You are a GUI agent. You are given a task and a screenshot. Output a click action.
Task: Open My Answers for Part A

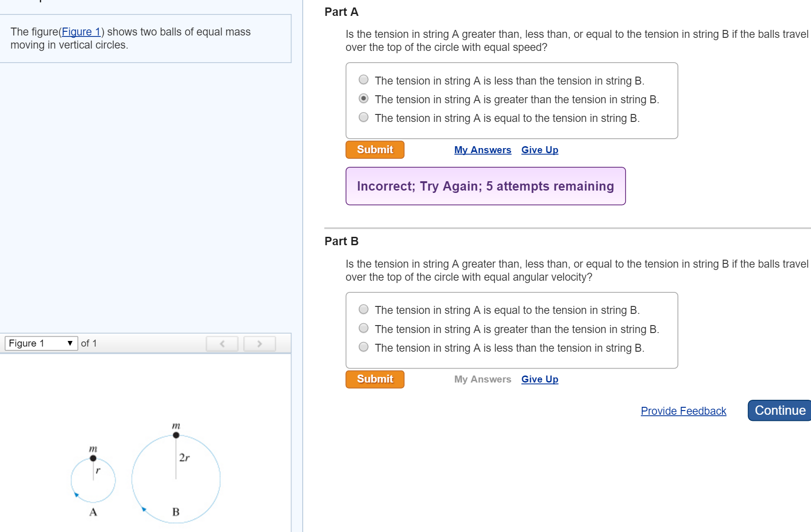[x=483, y=149]
